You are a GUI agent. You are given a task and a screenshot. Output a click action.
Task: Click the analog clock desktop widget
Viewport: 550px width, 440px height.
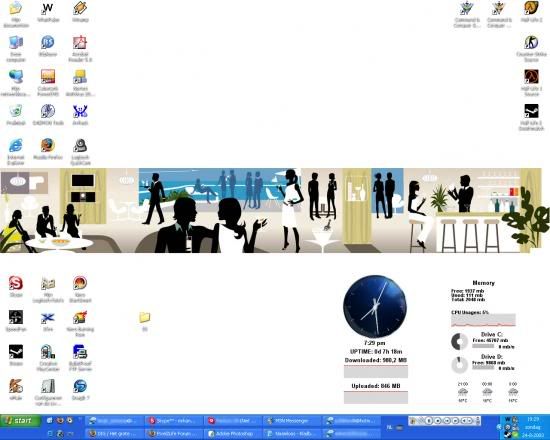[x=375, y=306]
